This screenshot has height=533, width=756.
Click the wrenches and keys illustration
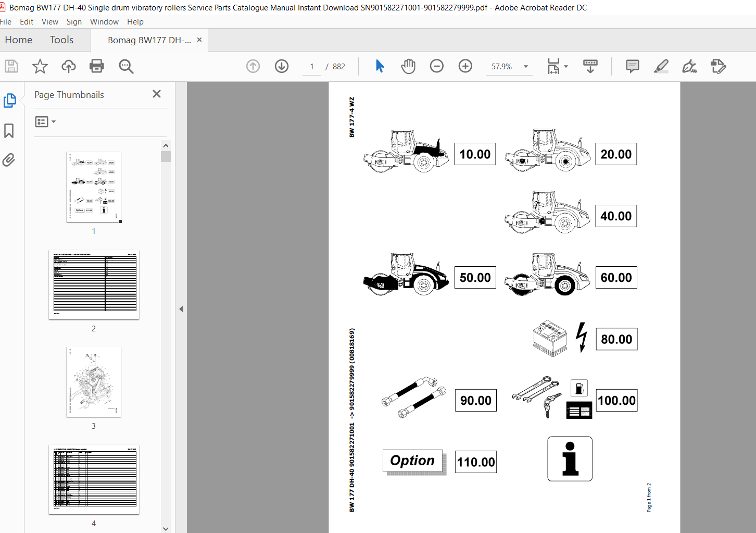[x=537, y=396]
